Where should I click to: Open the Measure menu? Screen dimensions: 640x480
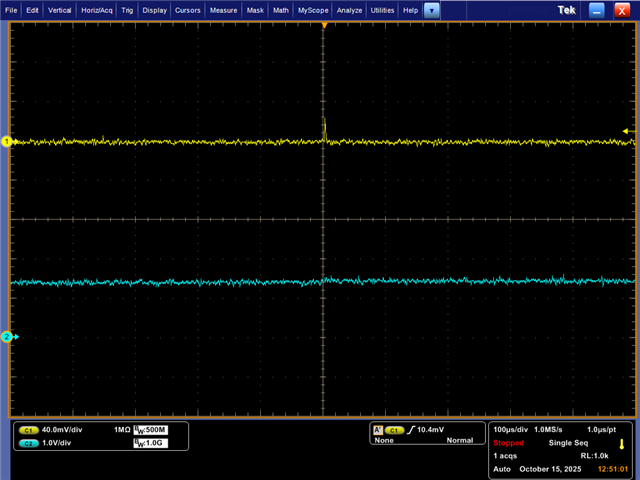click(x=223, y=10)
